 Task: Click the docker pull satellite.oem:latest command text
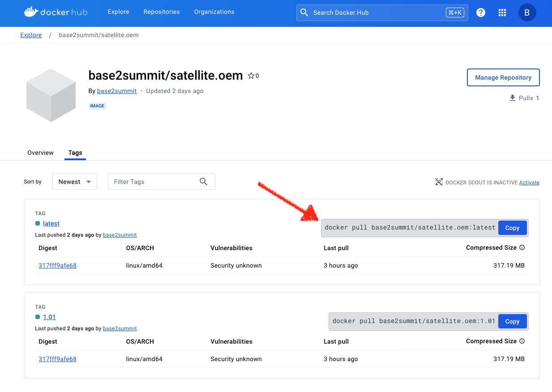(x=410, y=227)
